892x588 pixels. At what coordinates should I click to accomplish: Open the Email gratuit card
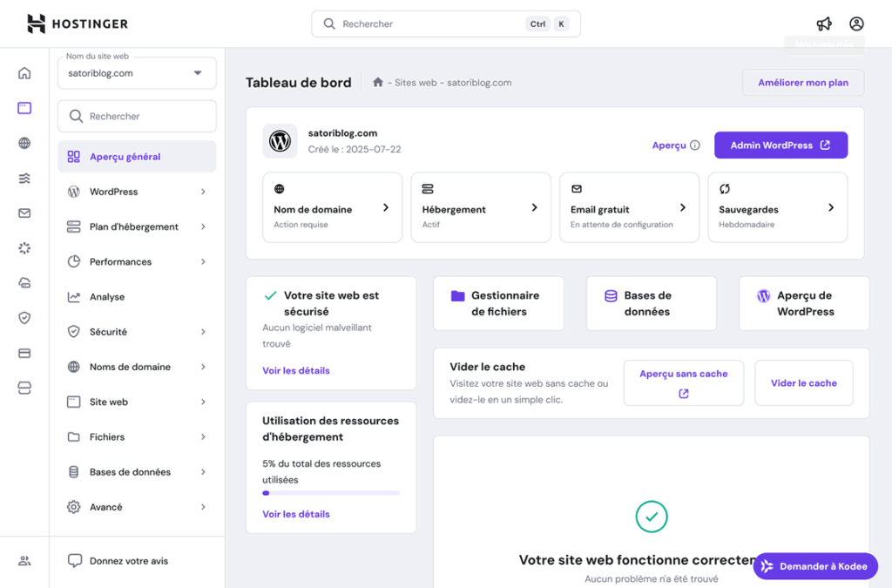pyautogui.click(x=629, y=207)
